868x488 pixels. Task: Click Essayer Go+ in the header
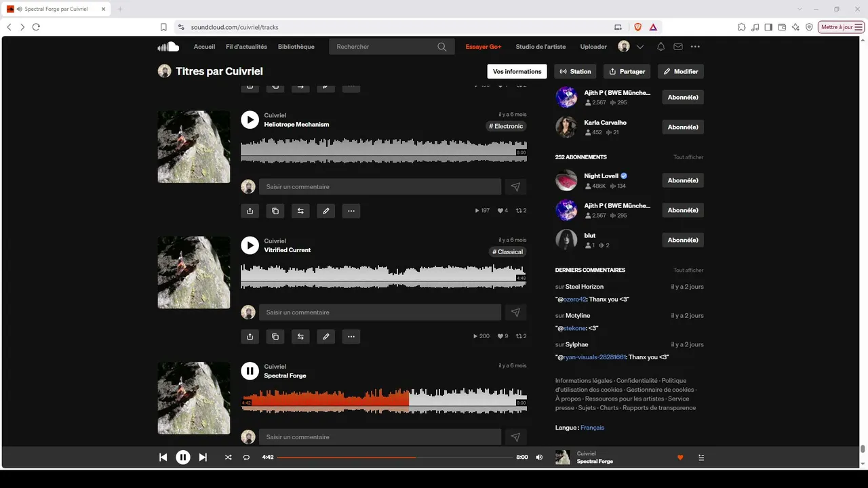(x=484, y=47)
